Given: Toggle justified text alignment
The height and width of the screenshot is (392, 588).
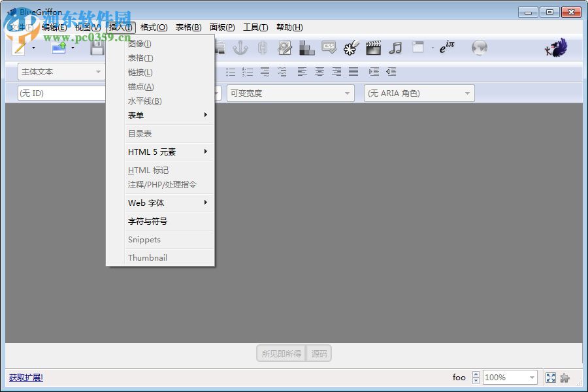Looking at the screenshot, I should pos(353,72).
